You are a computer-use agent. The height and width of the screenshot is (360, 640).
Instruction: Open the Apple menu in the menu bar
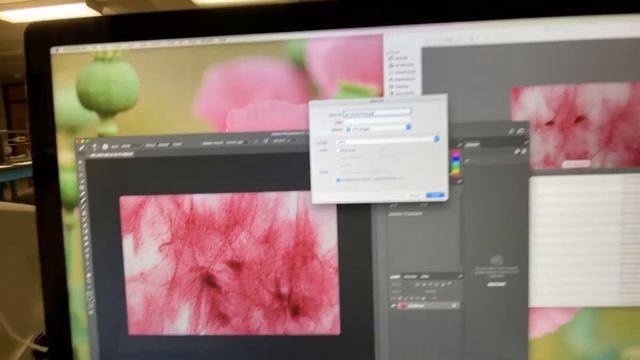(x=58, y=50)
